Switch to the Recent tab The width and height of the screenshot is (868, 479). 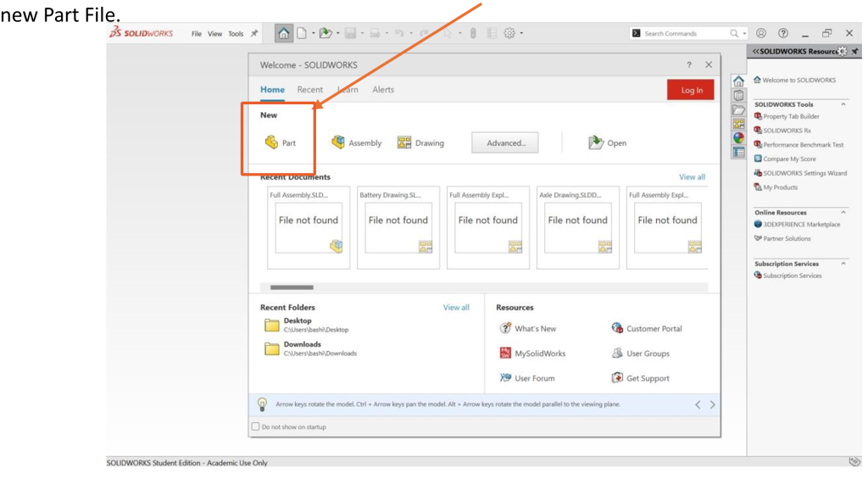(310, 89)
